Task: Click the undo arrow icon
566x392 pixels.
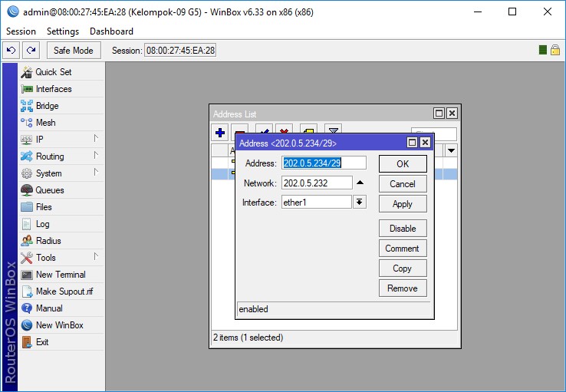Action: [11, 50]
